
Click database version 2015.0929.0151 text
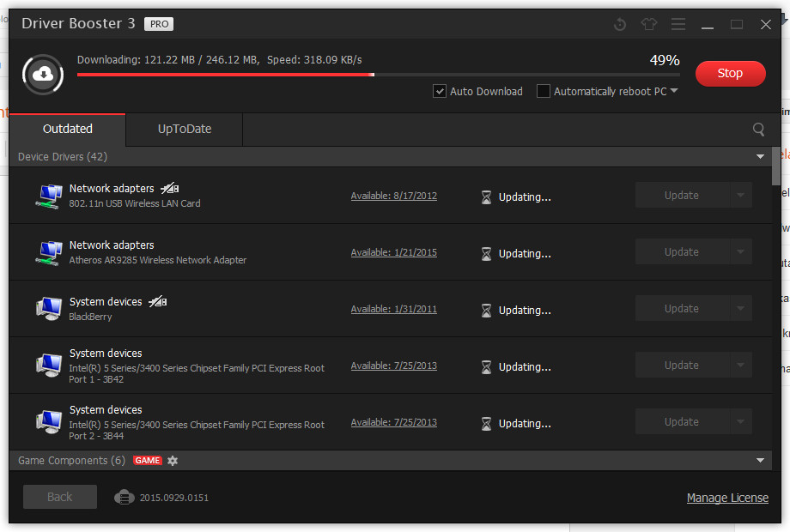(173, 498)
